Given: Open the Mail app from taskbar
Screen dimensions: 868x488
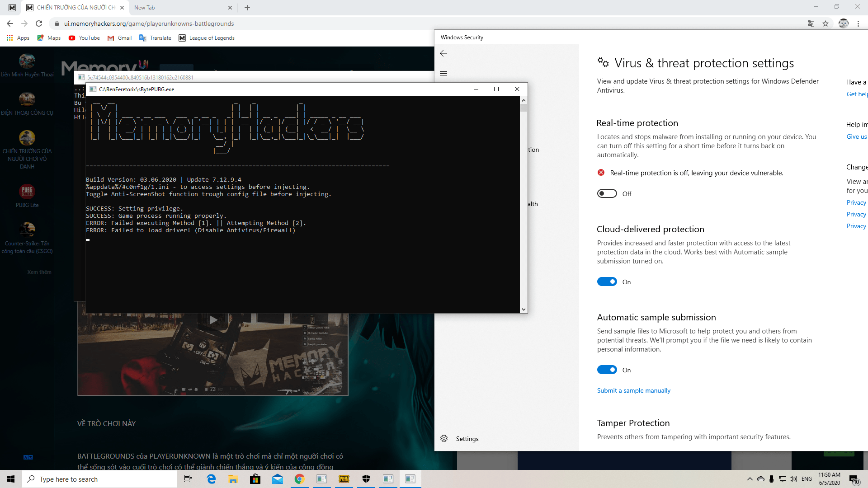Looking at the screenshot, I should point(278,479).
